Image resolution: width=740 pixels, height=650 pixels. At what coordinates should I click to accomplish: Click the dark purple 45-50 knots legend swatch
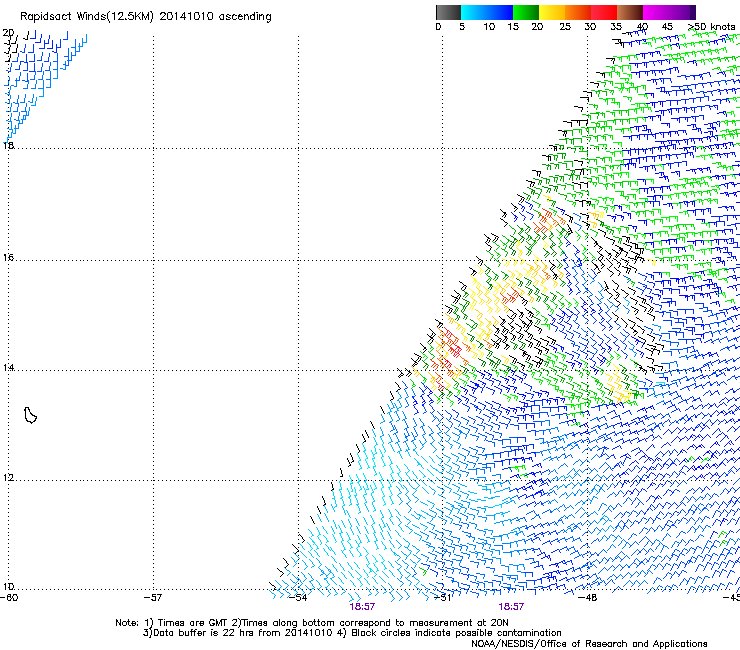(682, 12)
